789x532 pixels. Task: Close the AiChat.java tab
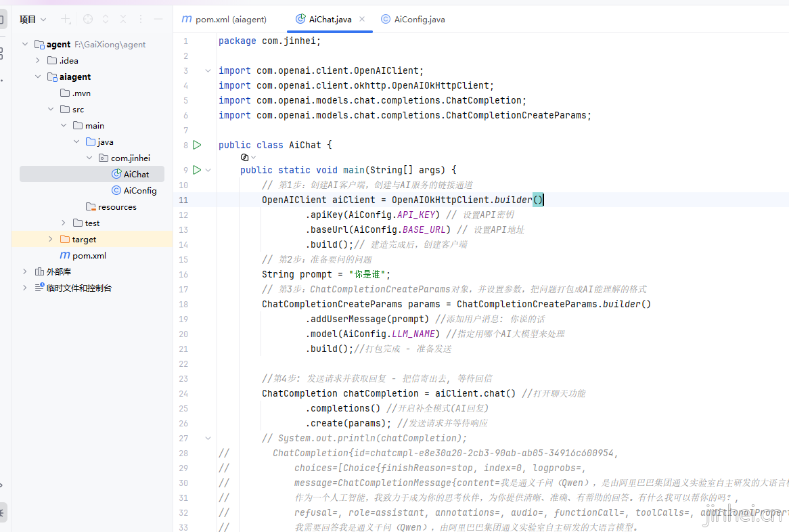(x=362, y=19)
